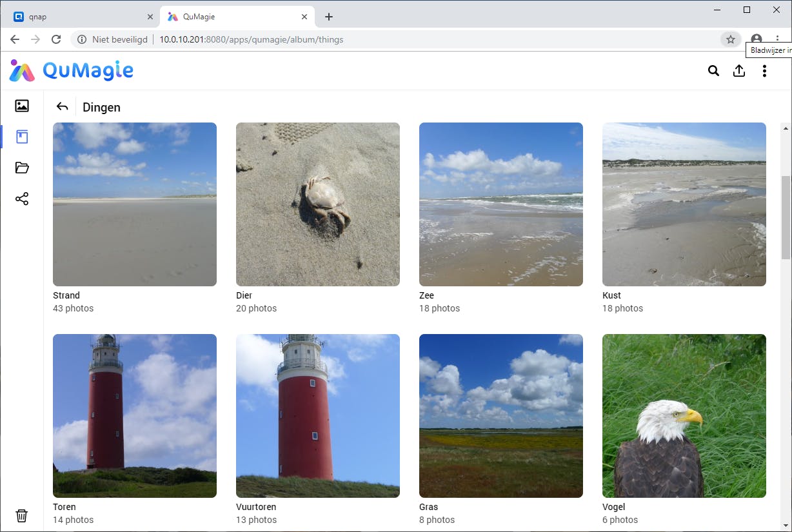
Task: Open the Strand album thumbnail
Action: click(135, 204)
